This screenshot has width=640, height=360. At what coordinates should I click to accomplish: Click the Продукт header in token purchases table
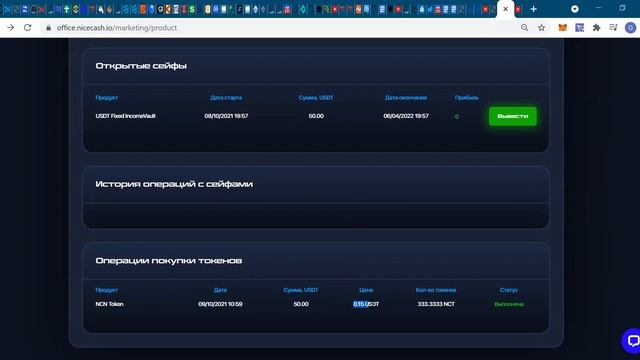tap(107, 290)
